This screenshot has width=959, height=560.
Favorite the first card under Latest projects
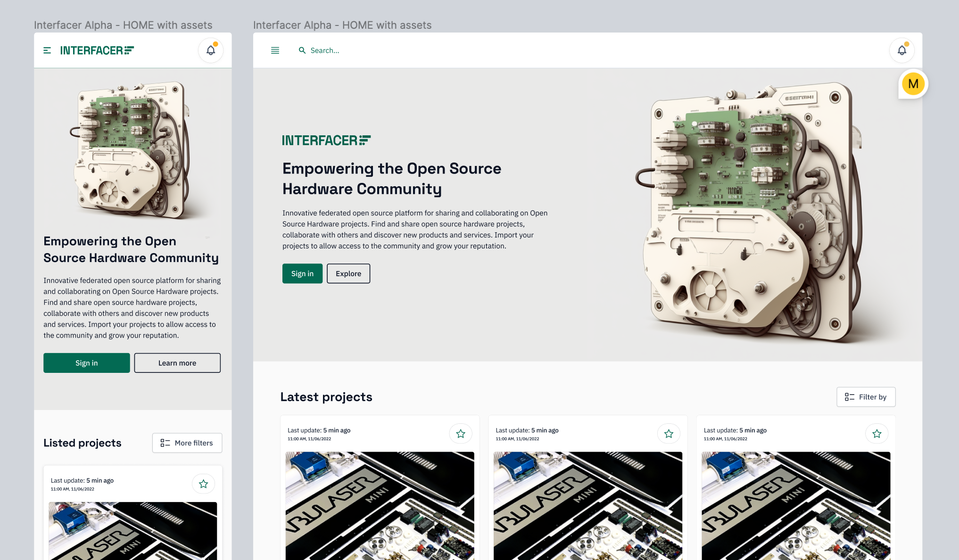pyautogui.click(x=461, y=433)
